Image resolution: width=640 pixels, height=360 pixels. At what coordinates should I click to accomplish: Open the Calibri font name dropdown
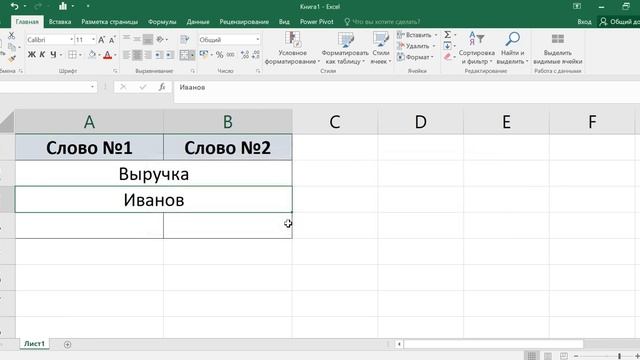71,40
